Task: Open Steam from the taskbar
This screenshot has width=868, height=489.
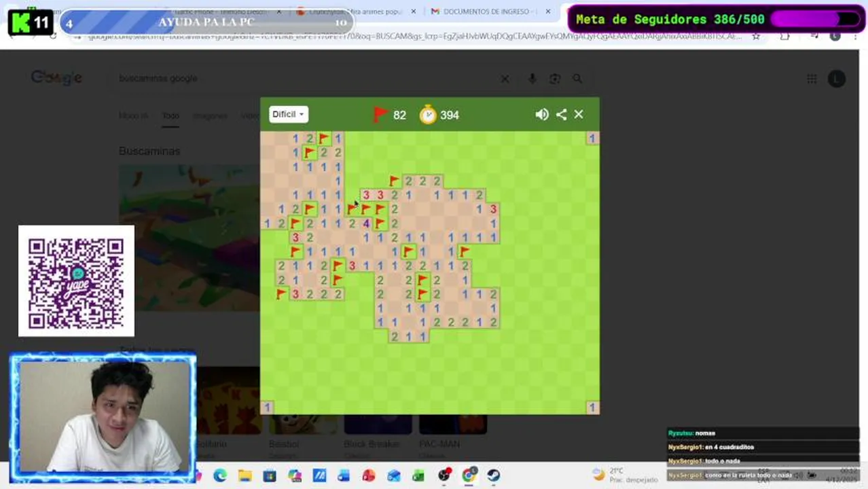Action: tap(494, 475)
